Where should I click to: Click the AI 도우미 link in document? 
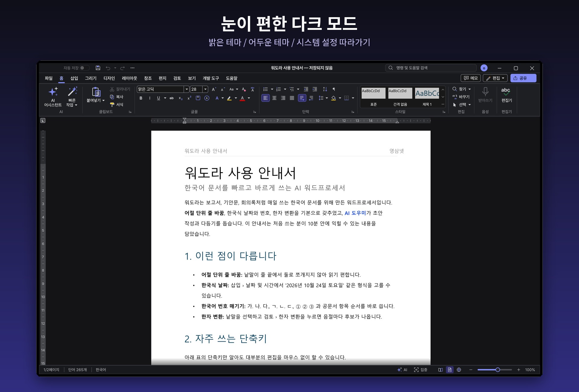(x=355, y=213)
